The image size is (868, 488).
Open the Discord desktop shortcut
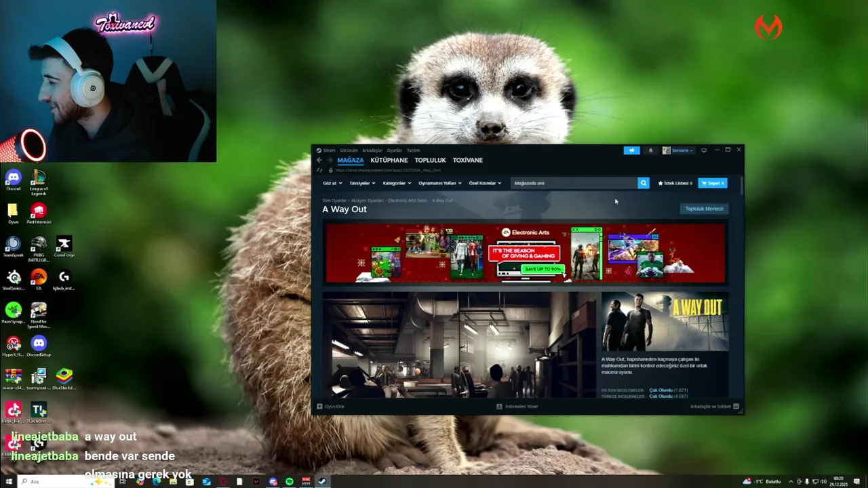14,180
